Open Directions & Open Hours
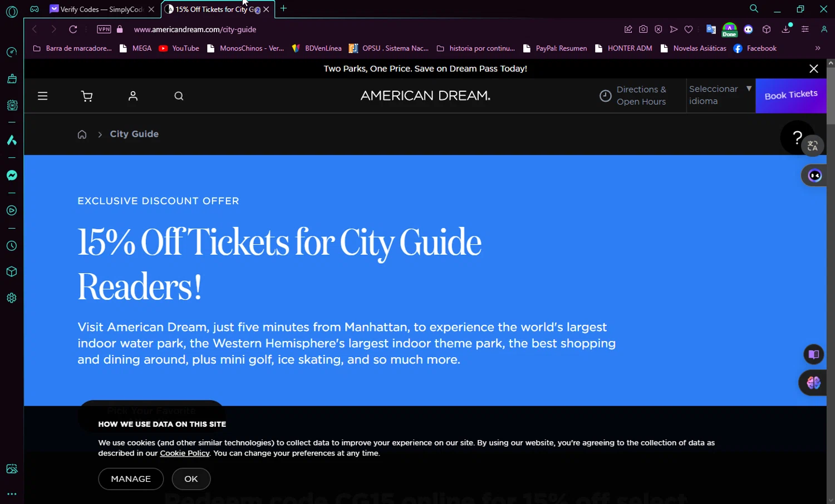 pyautogui.click(x=633, y=96)
